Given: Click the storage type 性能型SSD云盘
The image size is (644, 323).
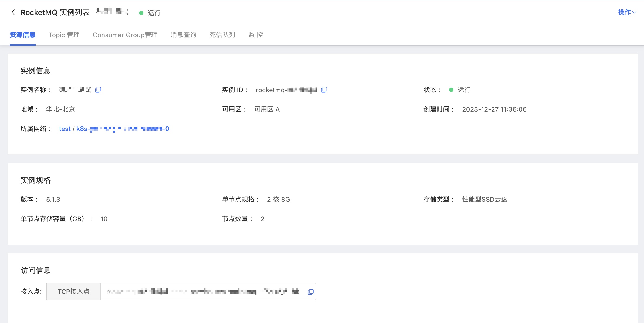Looking at the screenshot, I should point(485,200).
